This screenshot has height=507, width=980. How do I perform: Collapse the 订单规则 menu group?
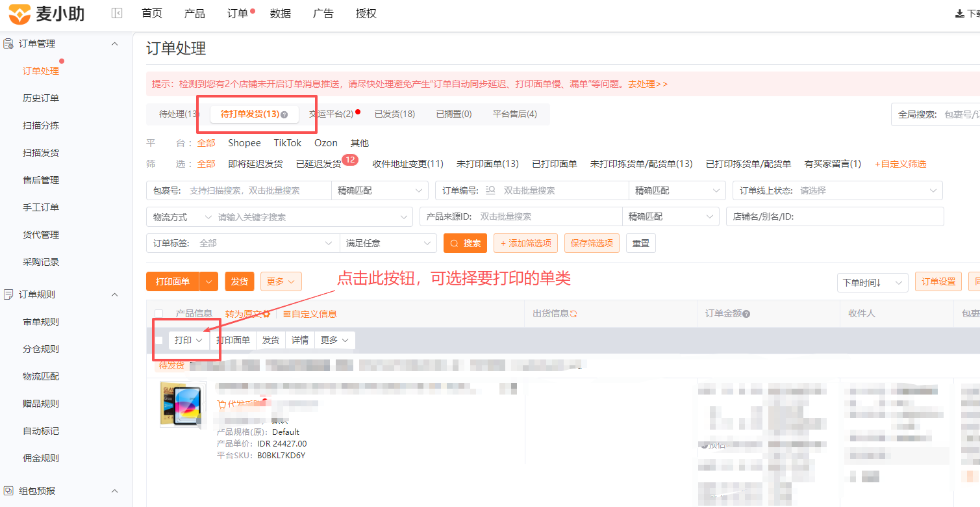[x=115, y=294]
